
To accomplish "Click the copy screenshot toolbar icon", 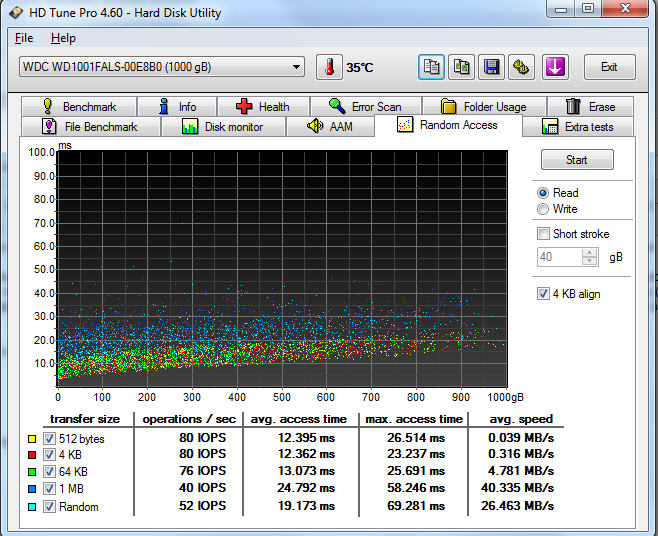I will tap(461, 67).
